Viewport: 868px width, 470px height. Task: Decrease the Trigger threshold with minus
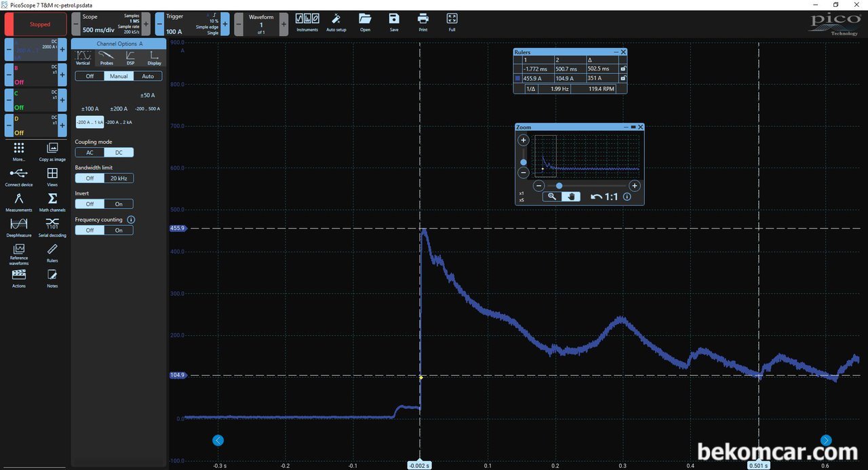(x=159, y=24)
